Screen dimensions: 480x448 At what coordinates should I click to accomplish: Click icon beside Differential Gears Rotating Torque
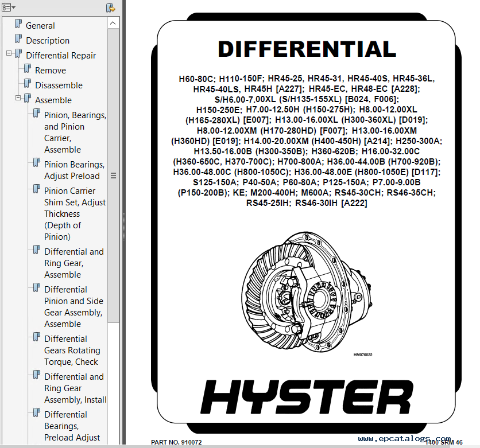tap(37, 337)
